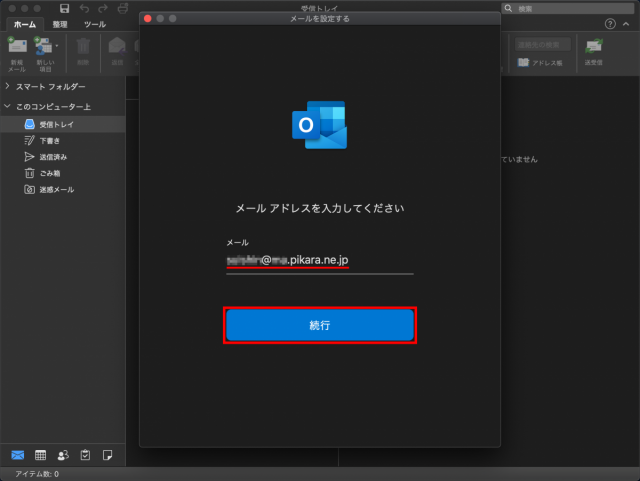Select the 迷惑メール folder
Image resolution: width=640 pixels, height=481 pixels.
click(x=56, y=189)
